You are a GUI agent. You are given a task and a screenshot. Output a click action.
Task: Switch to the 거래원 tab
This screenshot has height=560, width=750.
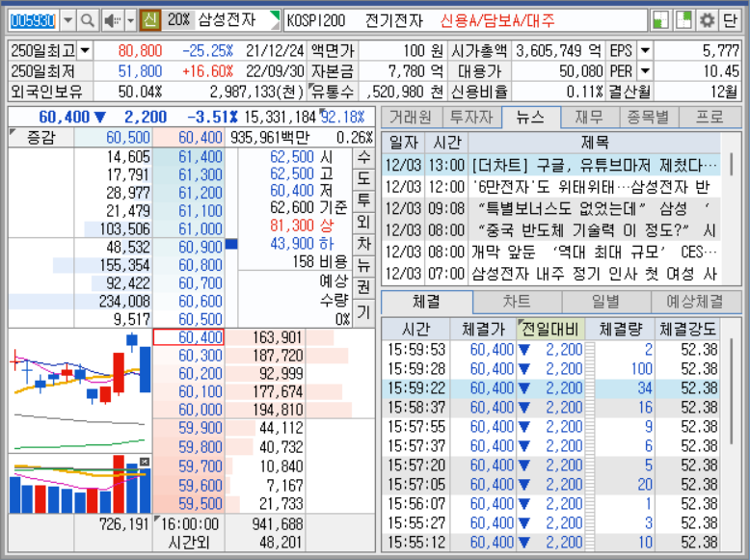[410, 118]
